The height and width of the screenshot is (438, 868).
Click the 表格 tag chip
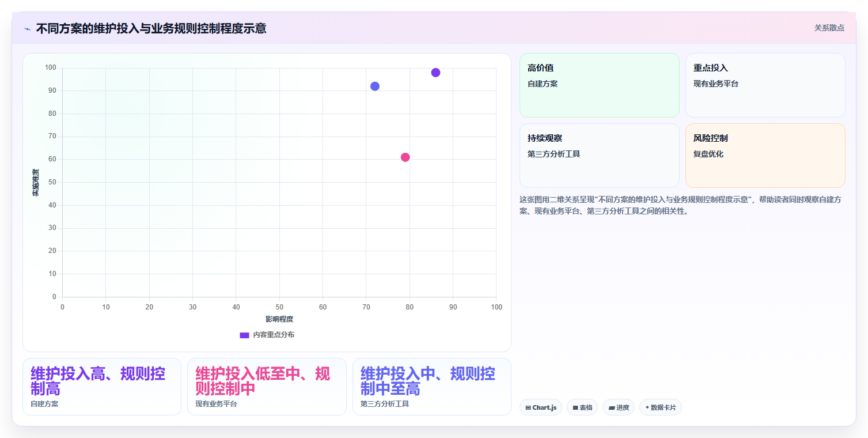point(582,407)
